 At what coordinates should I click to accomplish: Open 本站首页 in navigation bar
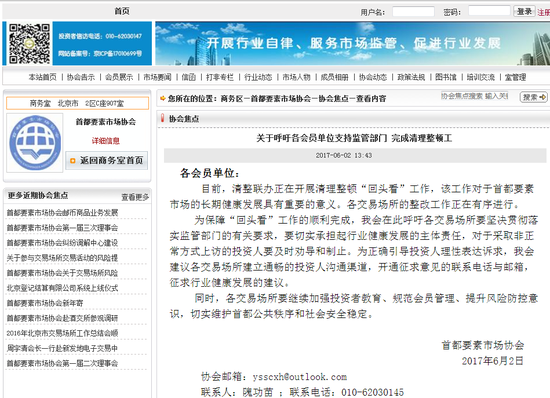coord(42,77)
